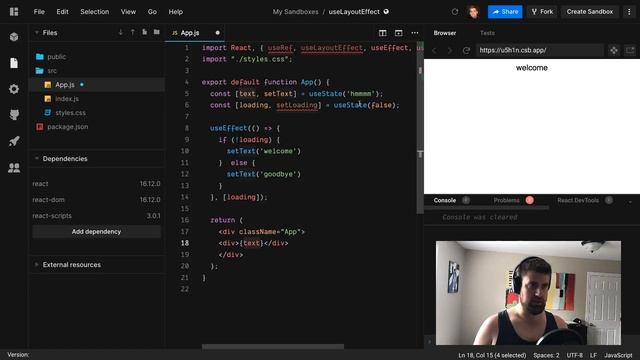This screenshot has height=360, width=640.
Task: Click the react dependency row
Action: click(96, 184)
